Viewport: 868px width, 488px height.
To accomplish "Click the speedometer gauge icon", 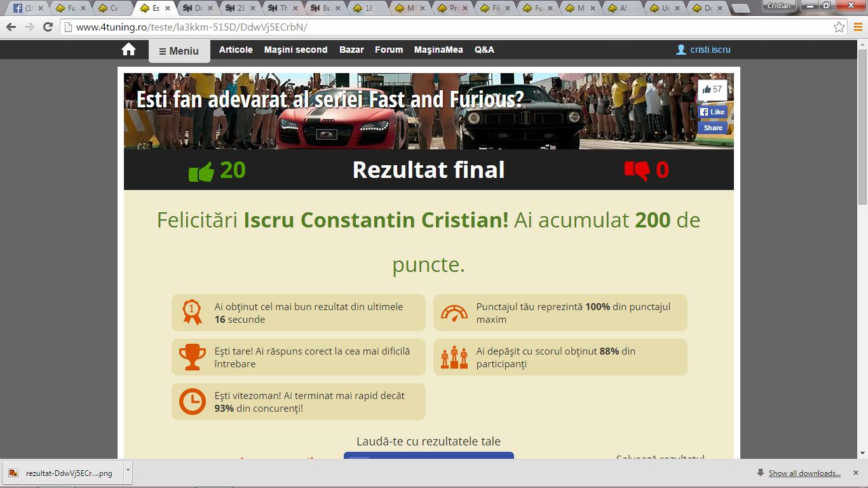I will click(x=454, y=312).
